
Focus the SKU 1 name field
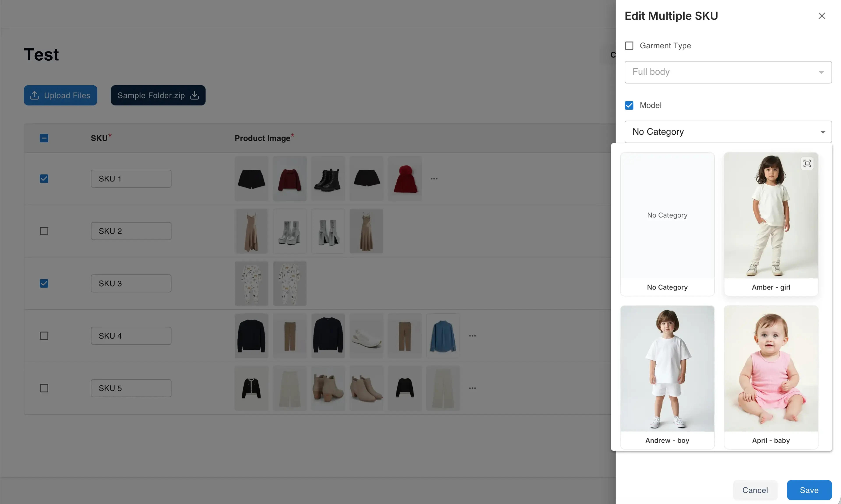tap(131, 179)
